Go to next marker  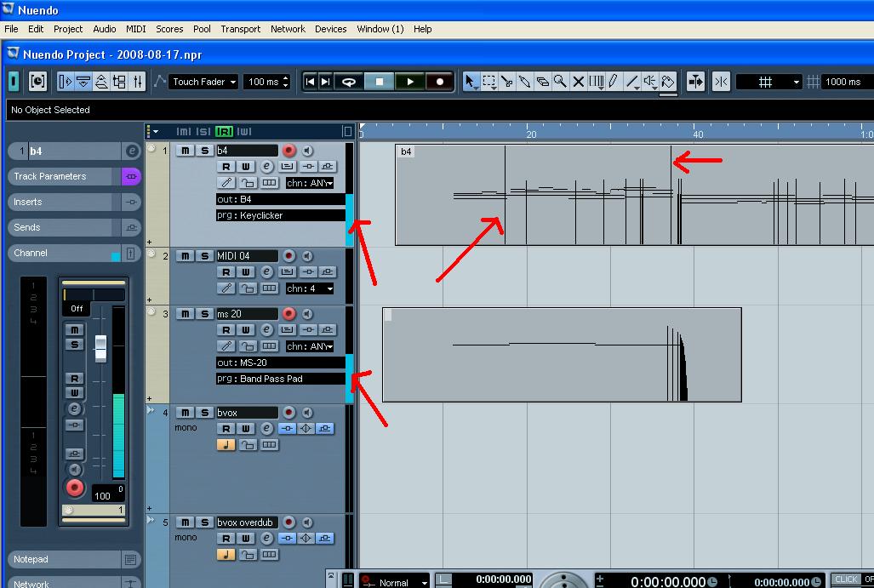[326, 82]
